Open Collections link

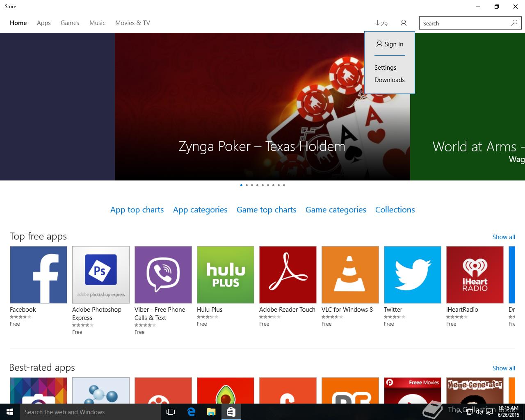(395, 210)
